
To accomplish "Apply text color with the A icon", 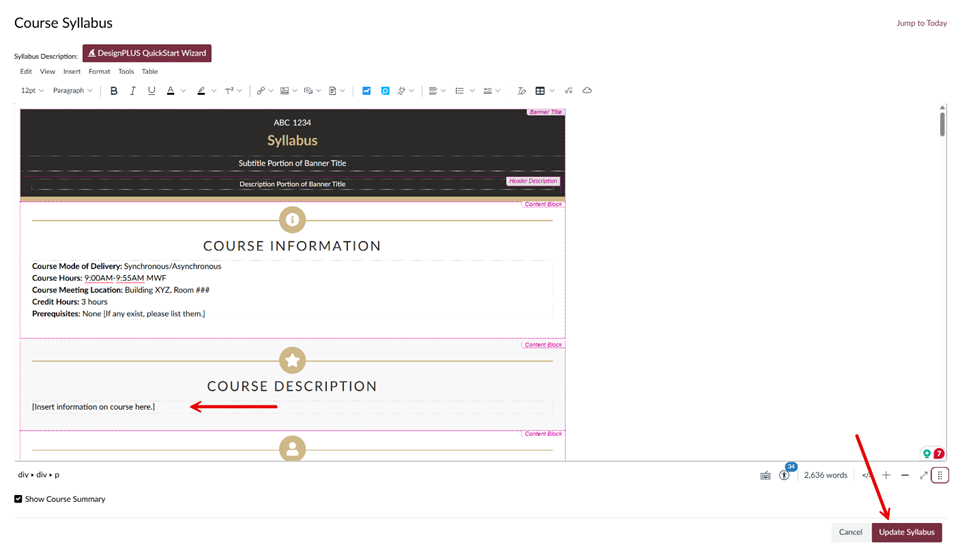I will (170, 91).
